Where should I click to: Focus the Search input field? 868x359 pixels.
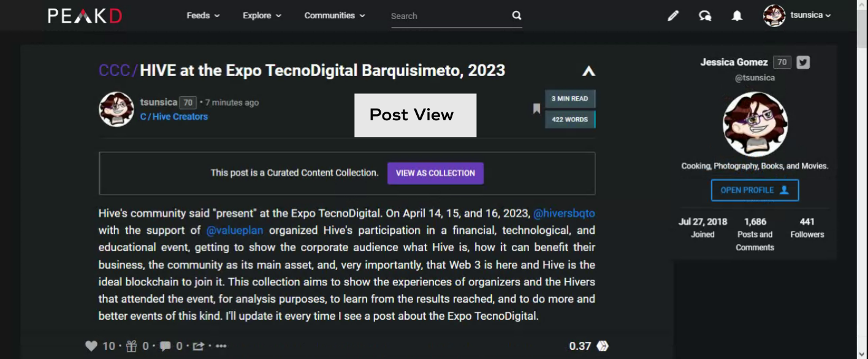coord(449,16)
